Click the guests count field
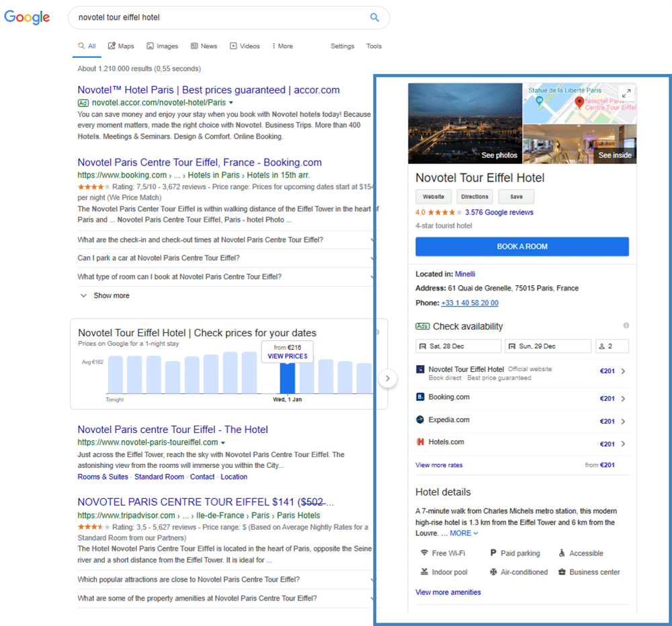 pyautogui.click(x=612, y=346)
